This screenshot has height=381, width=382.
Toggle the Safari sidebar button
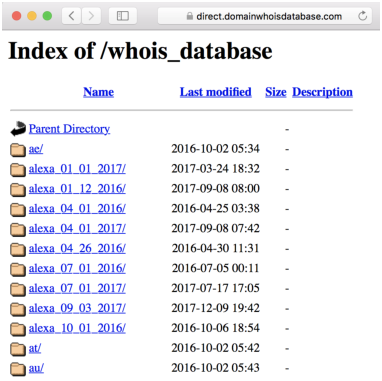[x=123, y=16]
